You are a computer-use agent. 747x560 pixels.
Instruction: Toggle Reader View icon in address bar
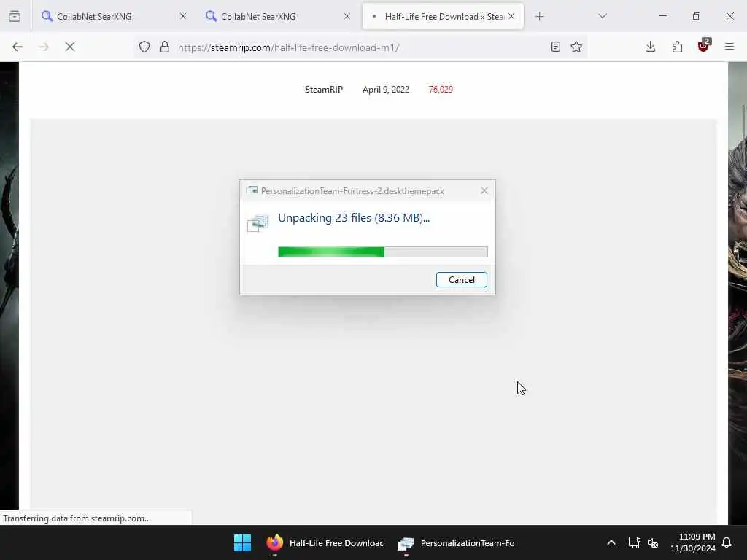[555, 47]
